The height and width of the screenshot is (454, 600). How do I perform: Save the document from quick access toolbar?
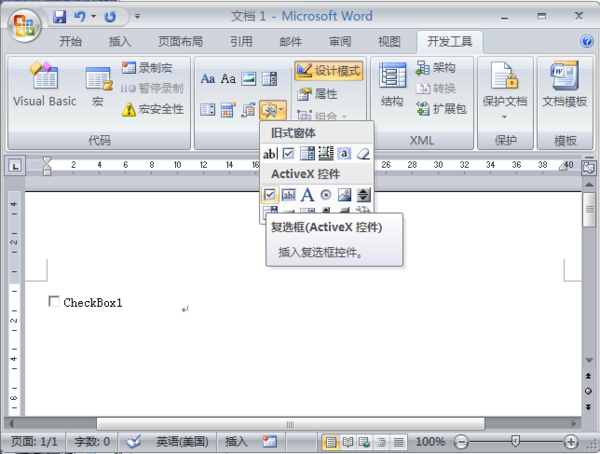coord(59,16)
